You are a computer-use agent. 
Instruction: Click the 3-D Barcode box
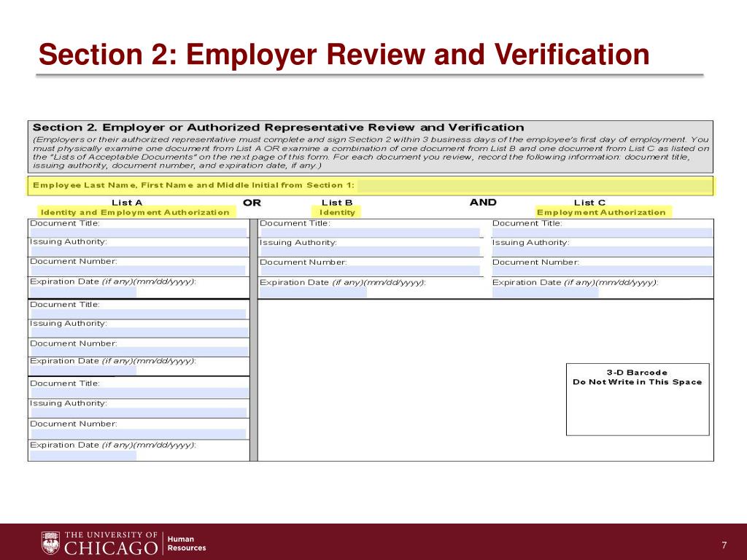click(638, 400)
